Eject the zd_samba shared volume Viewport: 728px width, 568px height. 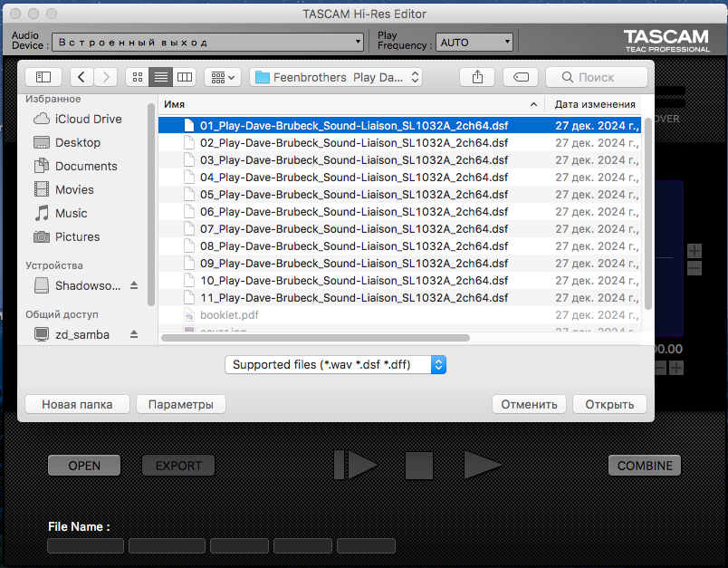click(x=134, y=334)
